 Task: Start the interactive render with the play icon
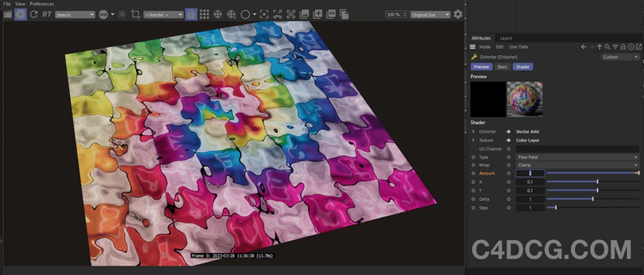pyautogui.click(x=20, y=14)
